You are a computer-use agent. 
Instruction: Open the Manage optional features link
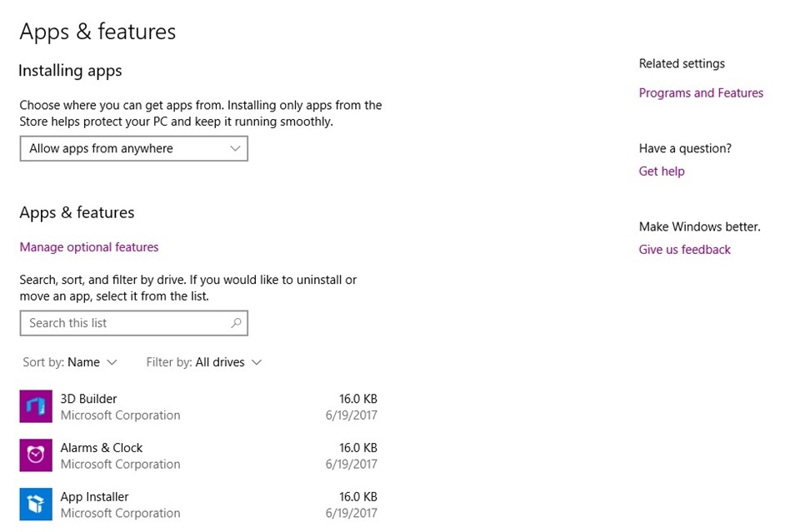pyautogui.click(x=89, y=247)
